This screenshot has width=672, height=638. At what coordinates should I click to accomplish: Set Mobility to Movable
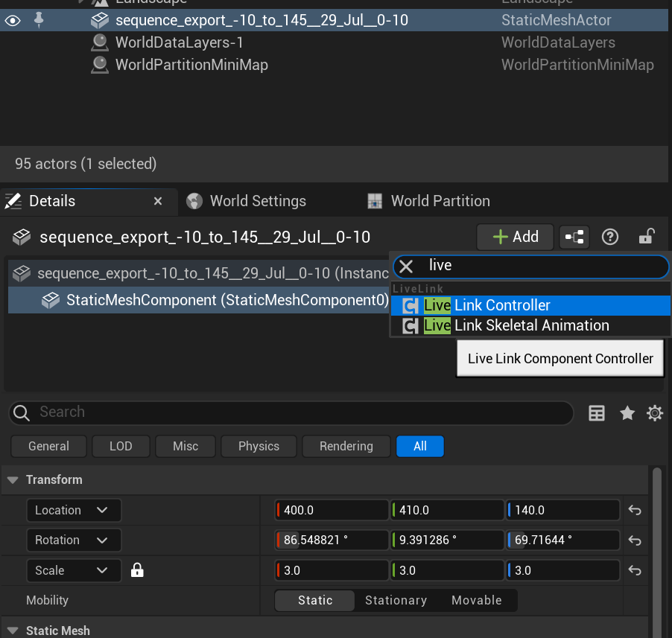pyautogui.click(x=476, y=600)
